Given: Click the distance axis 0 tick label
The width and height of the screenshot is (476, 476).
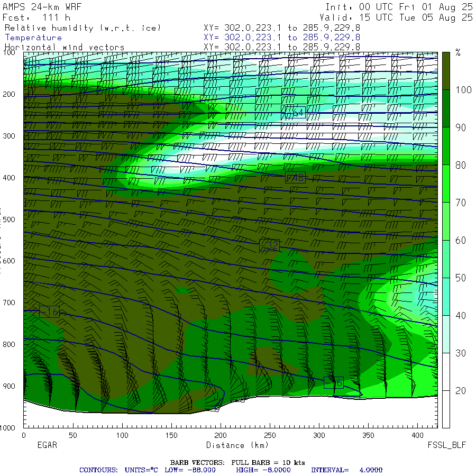Looking at the screenshot, I should tap(24, 435).
